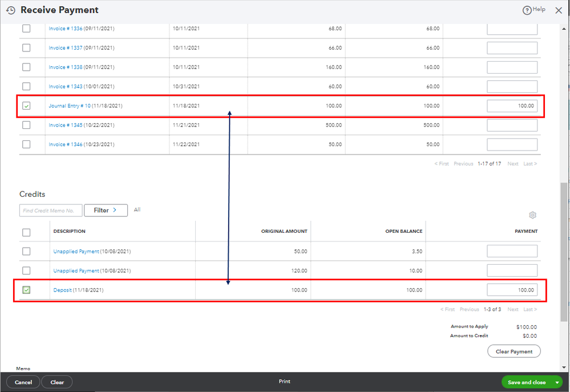
Task: Open the Invoice # 1343 link
Action: point(66,86)
